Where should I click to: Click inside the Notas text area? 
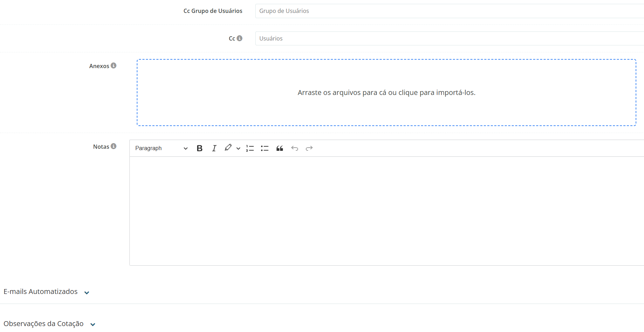386,211
